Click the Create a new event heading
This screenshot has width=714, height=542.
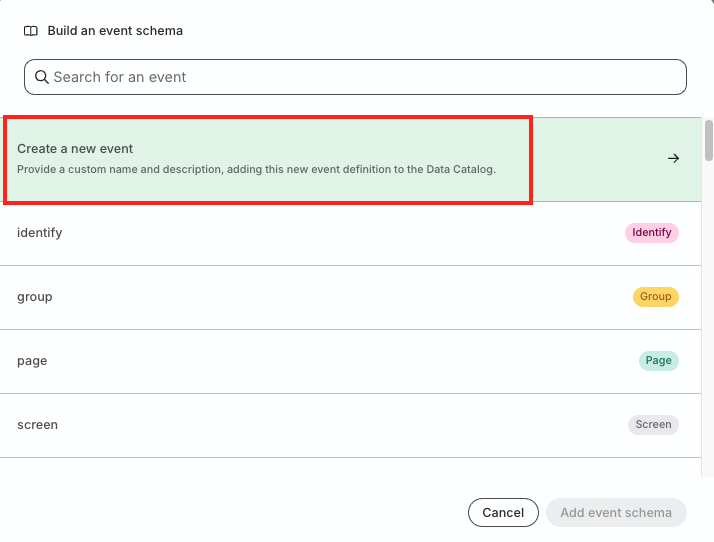(75, 149)
